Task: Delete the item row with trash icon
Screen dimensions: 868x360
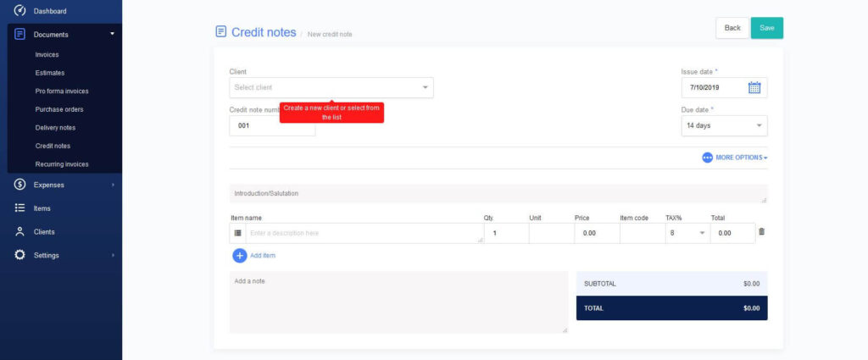Action: coord(762,232)
